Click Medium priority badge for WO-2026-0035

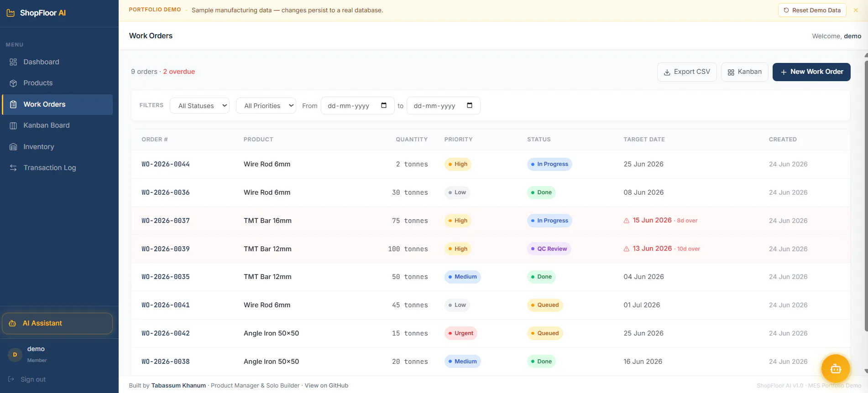point(462,277)
